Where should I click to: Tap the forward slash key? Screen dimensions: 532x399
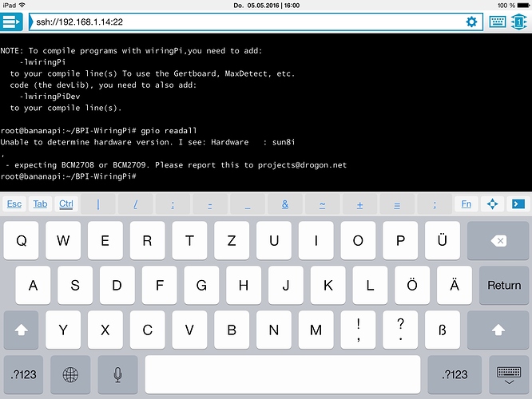point(135,204)
